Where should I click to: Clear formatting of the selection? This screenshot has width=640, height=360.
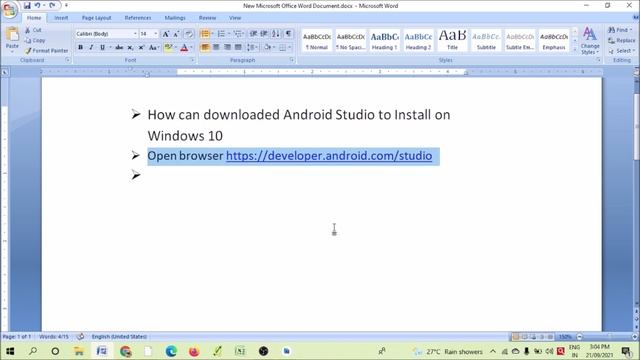[x=189, y=34]
